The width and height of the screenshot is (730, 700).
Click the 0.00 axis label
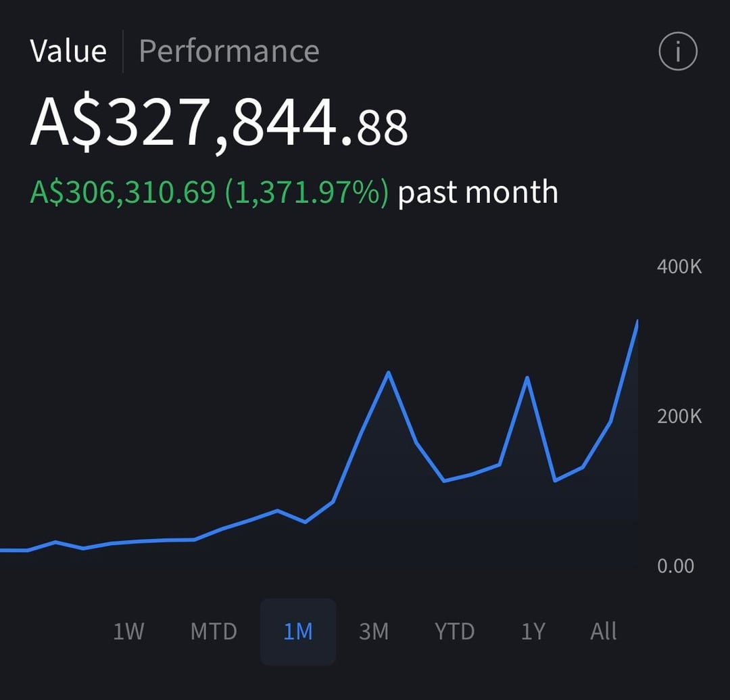[675, 565]
